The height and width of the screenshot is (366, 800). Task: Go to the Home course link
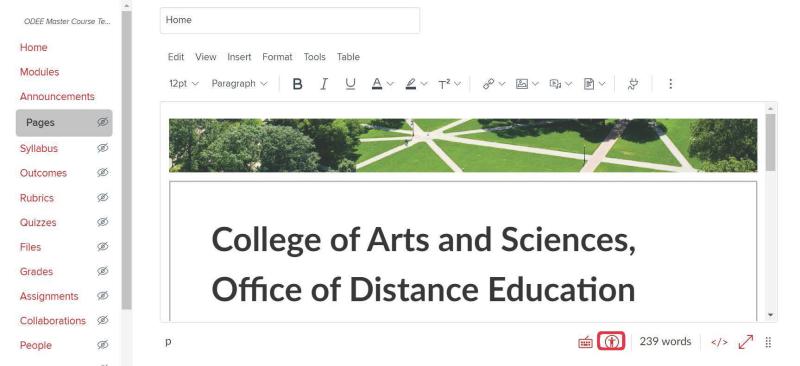[x=34, y=47]
